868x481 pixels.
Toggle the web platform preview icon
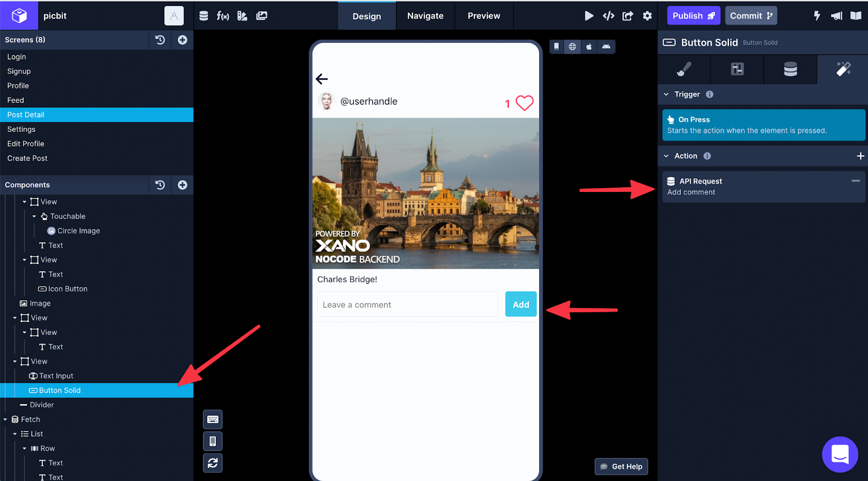(x=572, y=47)
